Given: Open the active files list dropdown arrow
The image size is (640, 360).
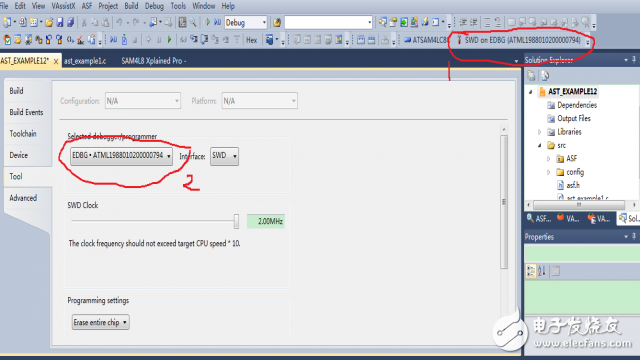Looking at the screenshot, I should tap(516, 61).
